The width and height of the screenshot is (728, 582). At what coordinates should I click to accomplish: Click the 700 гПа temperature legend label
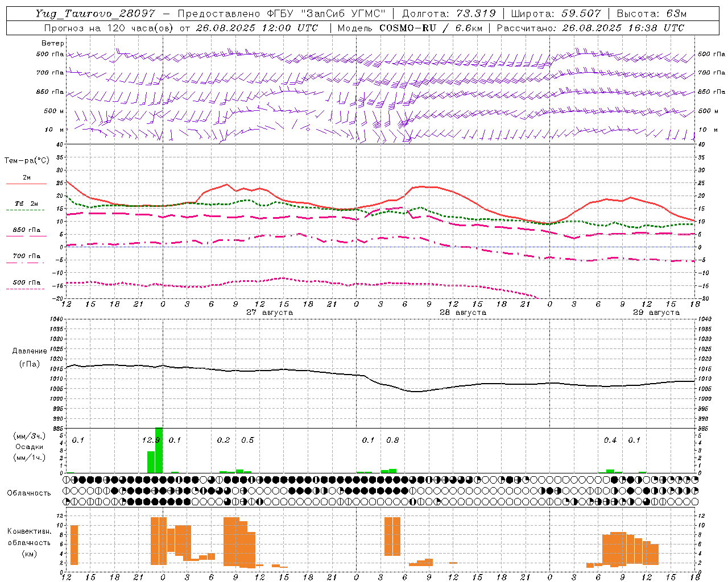click(x=26, y=256)
